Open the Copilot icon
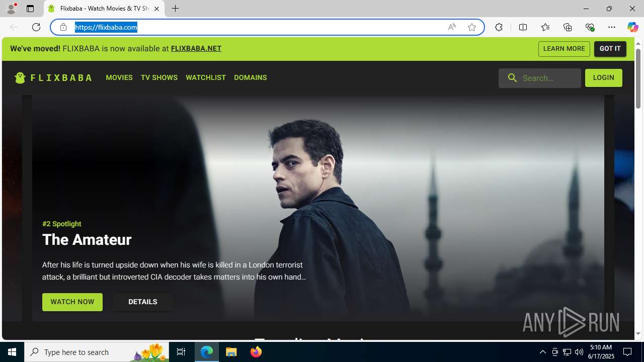 click(632, 27)
